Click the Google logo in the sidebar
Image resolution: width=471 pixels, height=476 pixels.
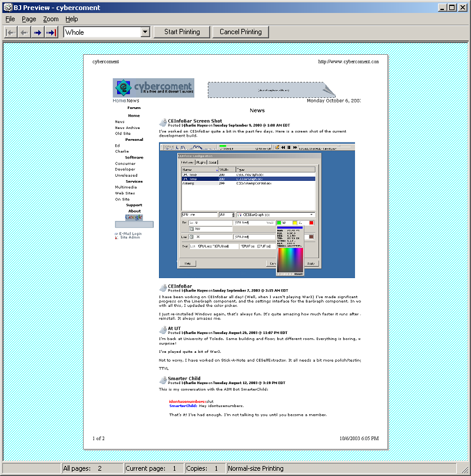134,217
